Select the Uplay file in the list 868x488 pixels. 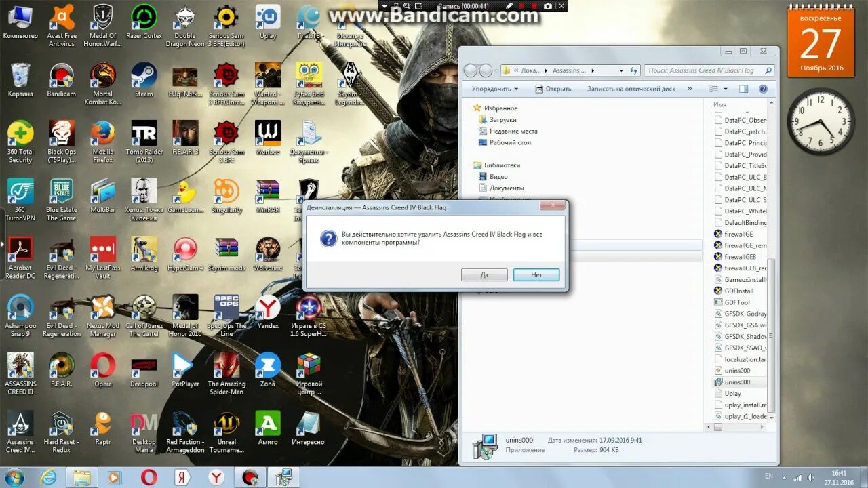click(728, 394)
